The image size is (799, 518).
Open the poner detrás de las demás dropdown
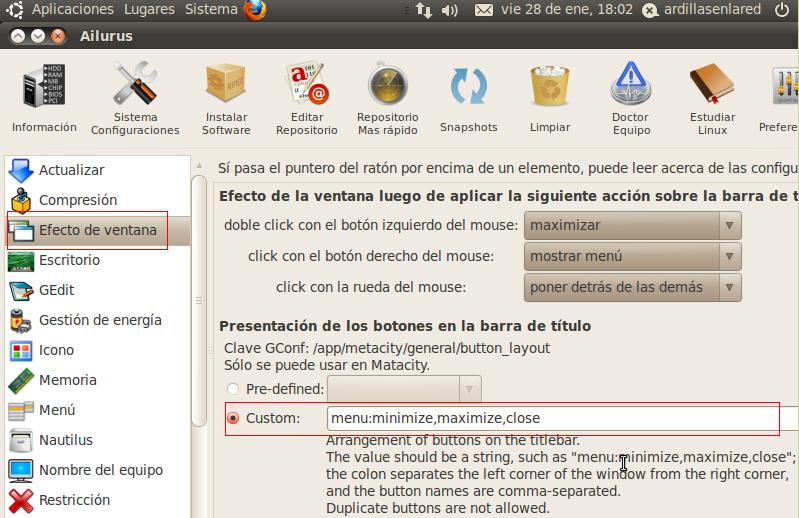632,287
